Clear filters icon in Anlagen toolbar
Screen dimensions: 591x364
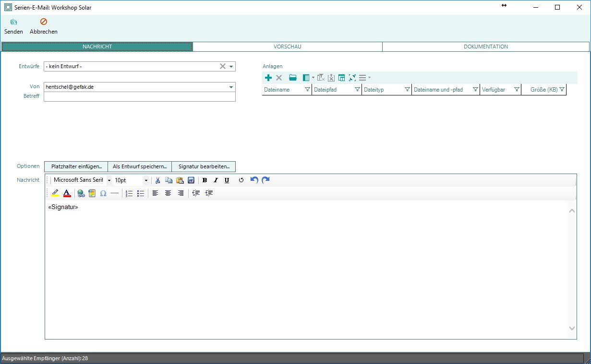(x=321, y=78)
